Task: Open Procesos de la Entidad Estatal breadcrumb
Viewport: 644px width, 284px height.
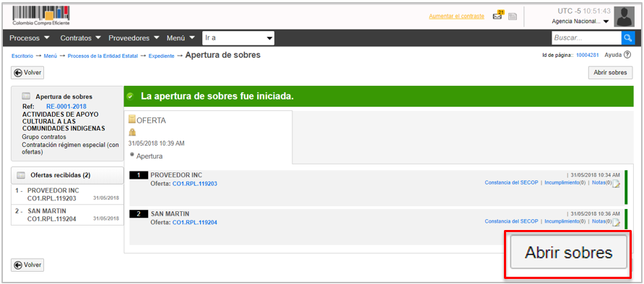Action: [103, 56]
